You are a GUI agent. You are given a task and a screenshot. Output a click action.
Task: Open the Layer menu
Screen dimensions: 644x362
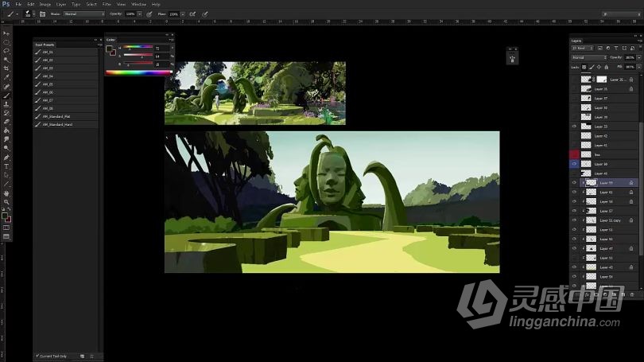(x=61, y=4)
